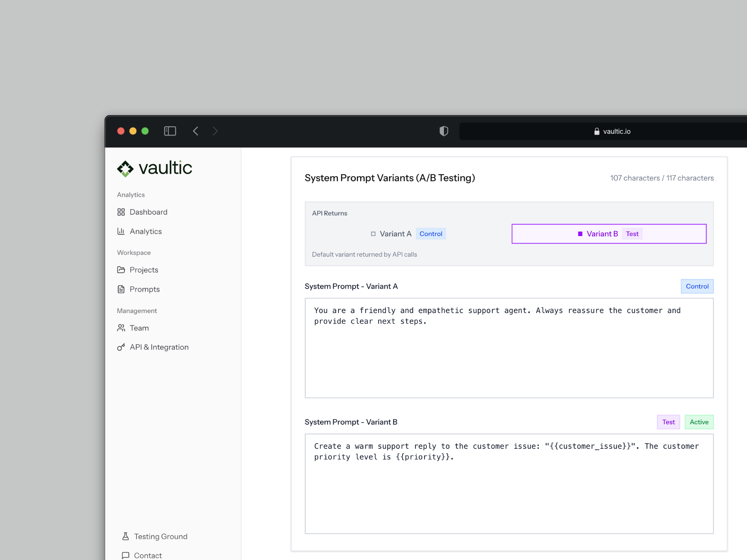Click the Active badge on Variant B
Viewport: 747px width, 560px height.
(x=699, y=422)
